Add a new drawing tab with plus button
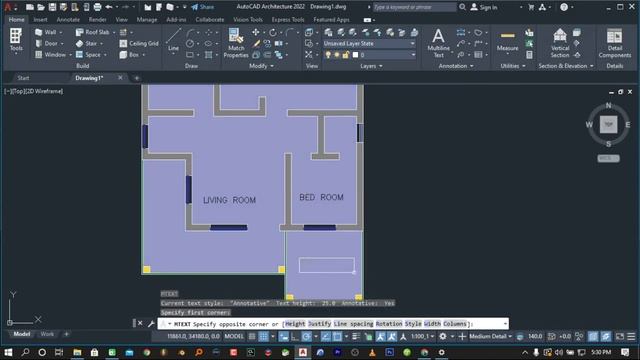640x360 pixels. pos(137,78)
